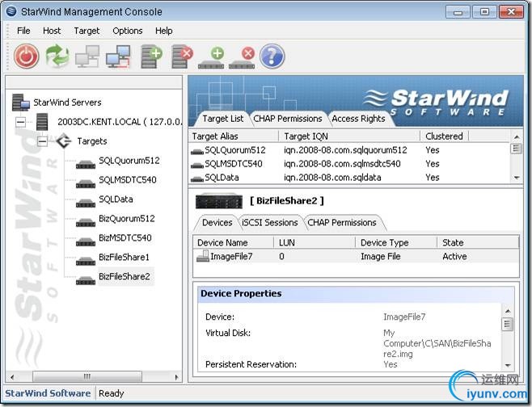Click the Active state cell for ImageFile7

(454, 257)
